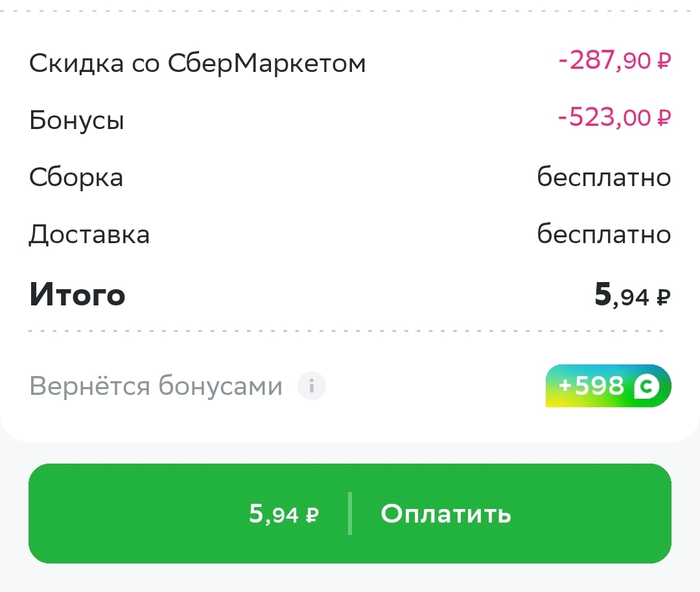Tap the -287,90 ₽ discount amount
Viewport: 700px width, 592px height.
pos(614,60)
